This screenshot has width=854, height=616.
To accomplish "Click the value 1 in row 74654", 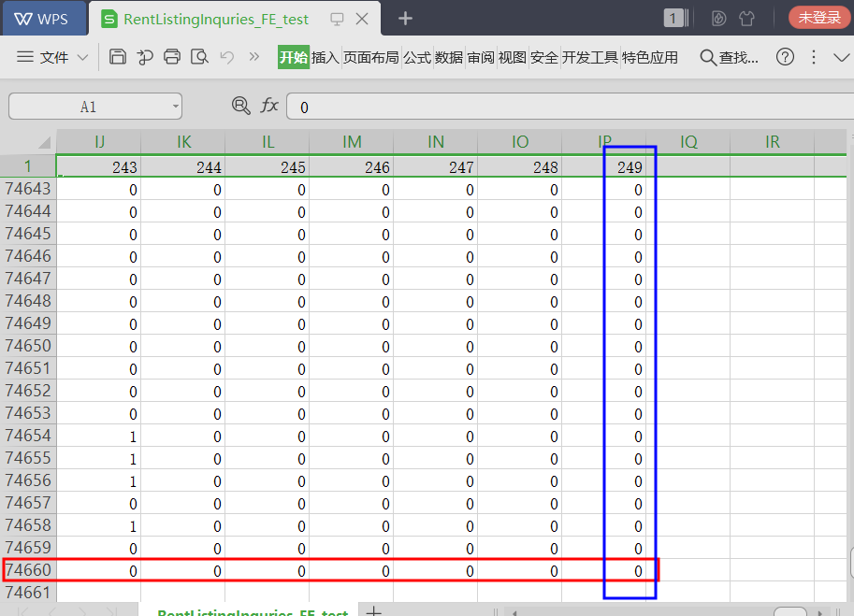I will click(98, 436).
